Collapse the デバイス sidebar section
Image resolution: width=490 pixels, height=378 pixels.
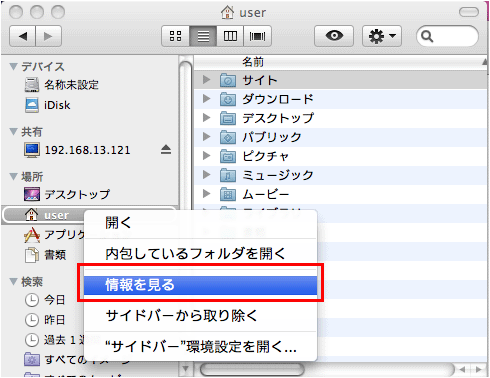pos(13,66)
